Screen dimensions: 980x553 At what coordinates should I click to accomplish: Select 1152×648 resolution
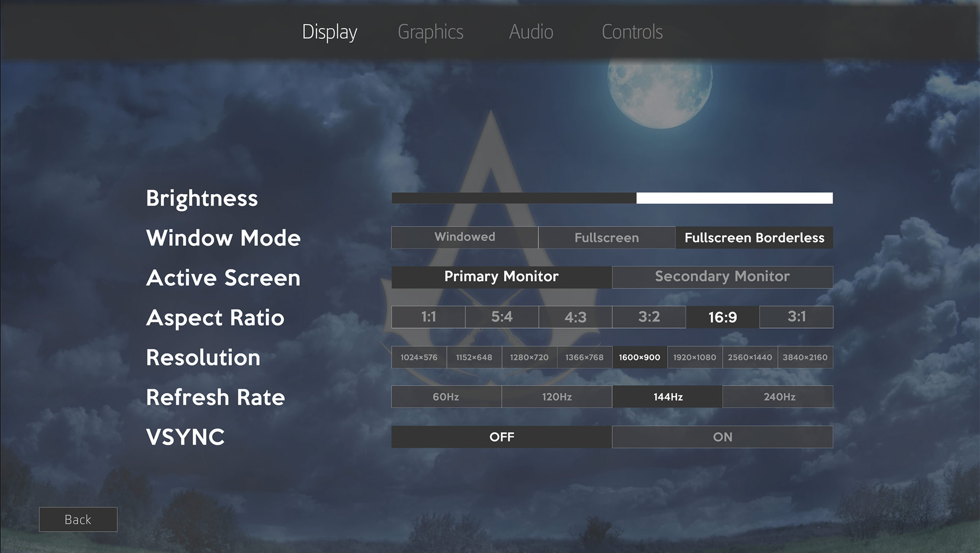474,357
